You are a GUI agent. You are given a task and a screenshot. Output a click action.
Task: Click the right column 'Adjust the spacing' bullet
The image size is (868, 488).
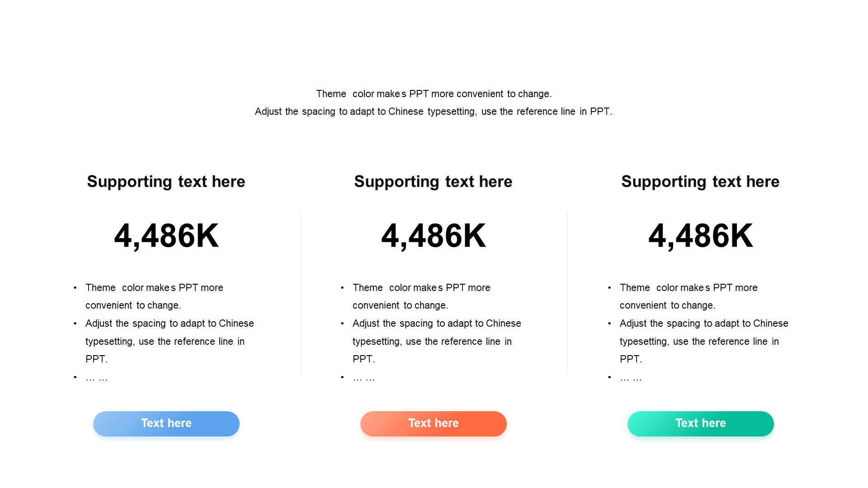[x=704, y=341]
